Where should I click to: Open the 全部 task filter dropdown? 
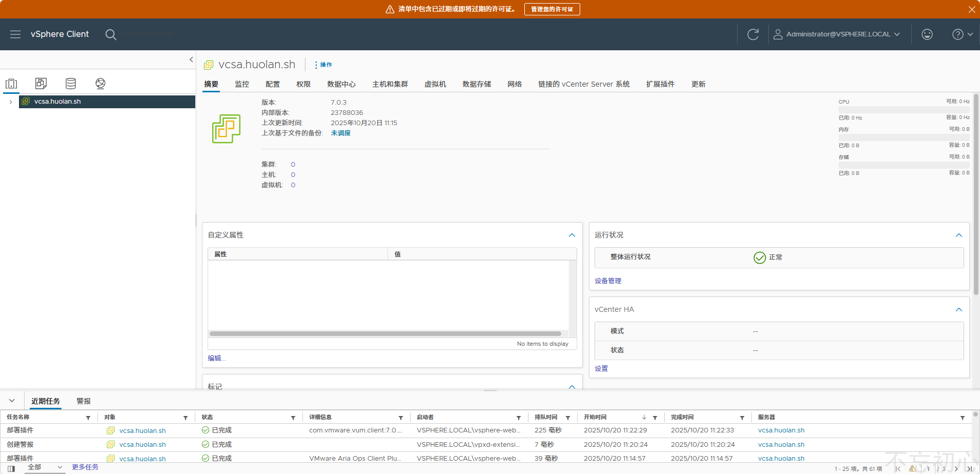45,467
